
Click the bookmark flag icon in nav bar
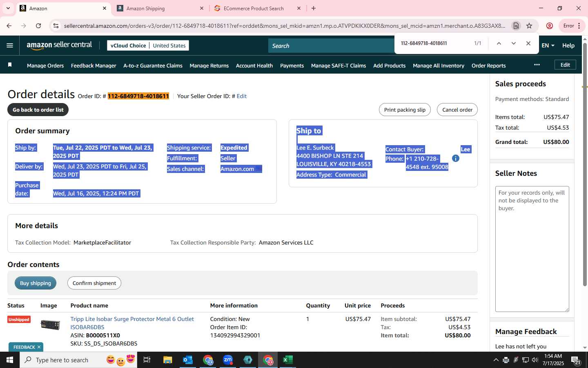(x=10, y=65)
